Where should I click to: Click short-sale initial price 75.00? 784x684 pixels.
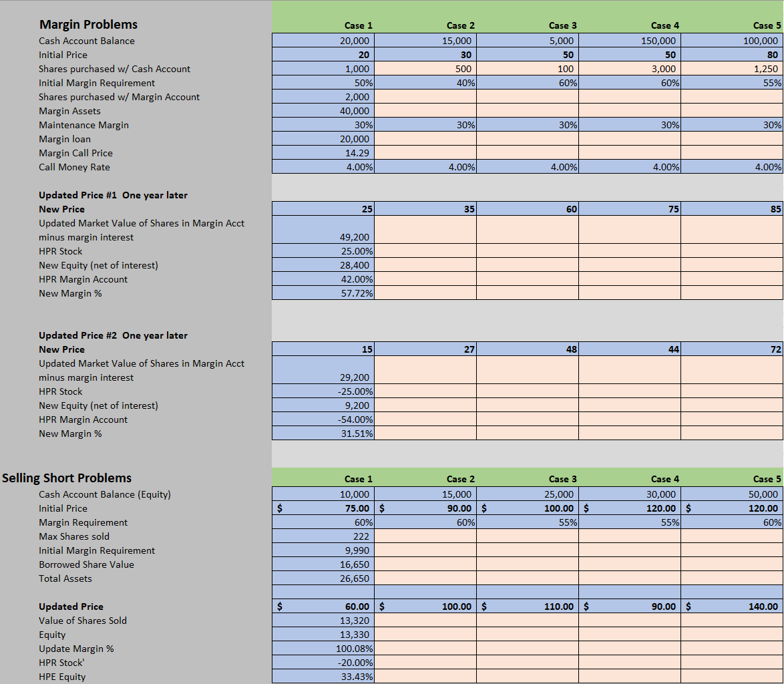coord(323,508)
